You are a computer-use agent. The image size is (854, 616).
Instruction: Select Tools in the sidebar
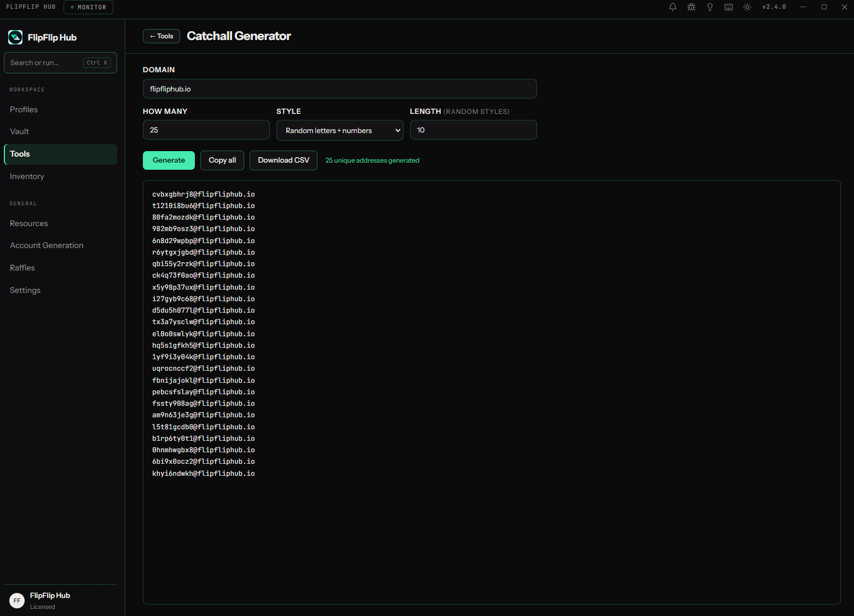(x=60, y=154)
